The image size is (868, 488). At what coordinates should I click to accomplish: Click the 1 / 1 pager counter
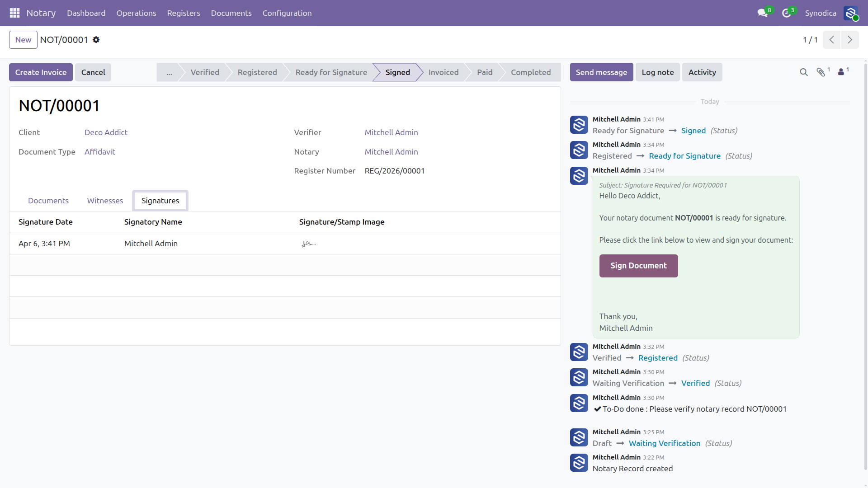tap(810, 40)
